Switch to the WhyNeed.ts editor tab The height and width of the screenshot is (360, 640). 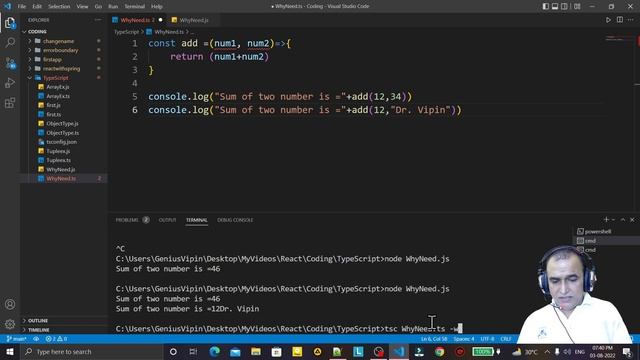(137, 20)
